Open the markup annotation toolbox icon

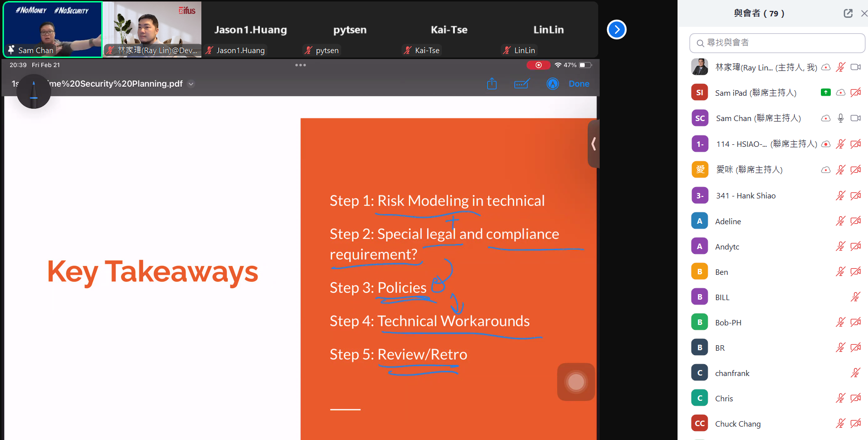point(522,84)
